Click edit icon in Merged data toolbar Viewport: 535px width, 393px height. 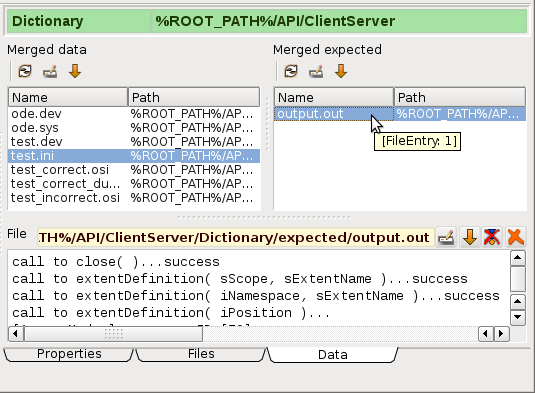point(50,72)
